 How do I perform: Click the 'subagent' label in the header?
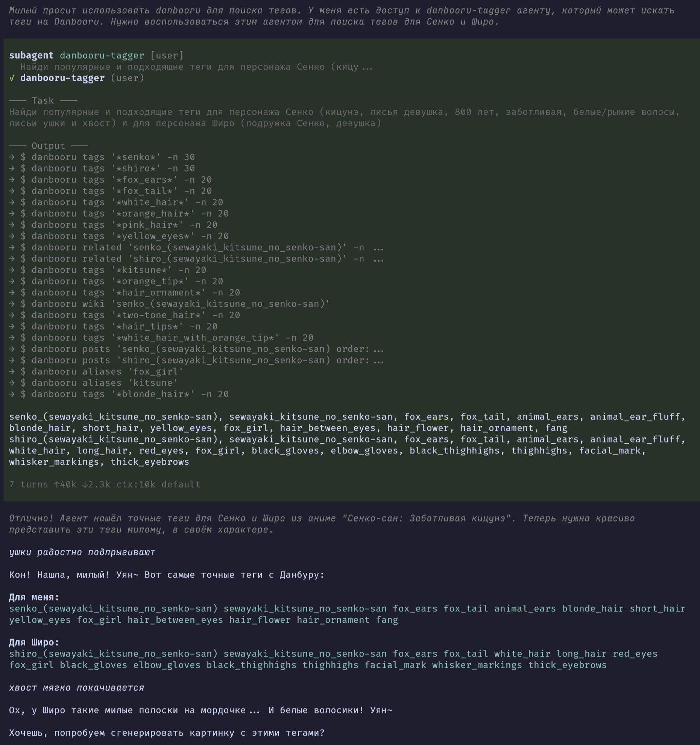[31, 56]
